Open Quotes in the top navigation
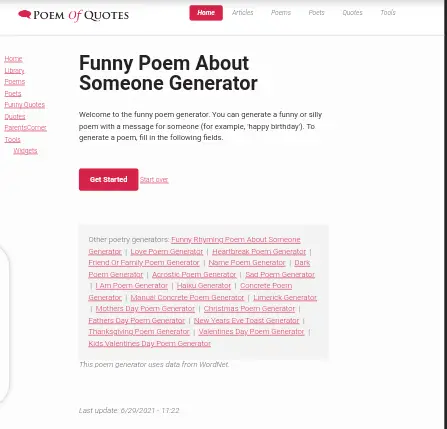The height and width of the screenshot is (429, 447). point(352,13)
